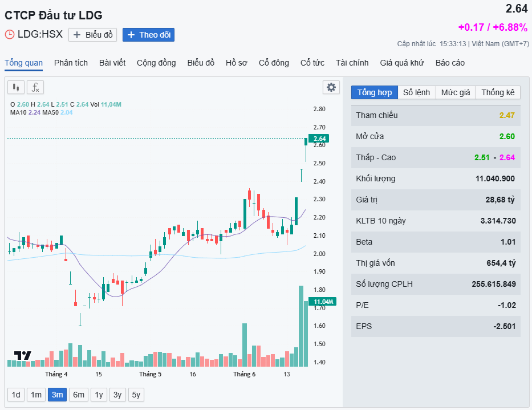
Task: Click the Tháng 5 date label on axis
Action: [x=151, y=374]
